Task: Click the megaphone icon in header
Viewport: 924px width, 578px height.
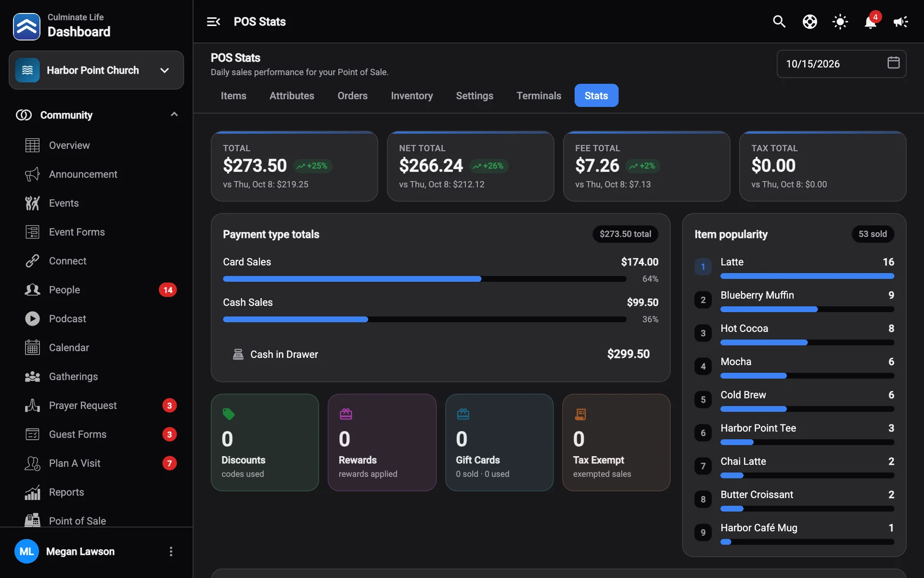Action: [900, 22]
